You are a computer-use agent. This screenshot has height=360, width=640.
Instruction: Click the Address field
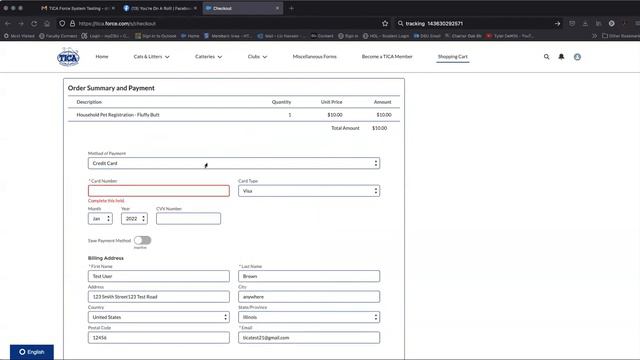point(159,297)
